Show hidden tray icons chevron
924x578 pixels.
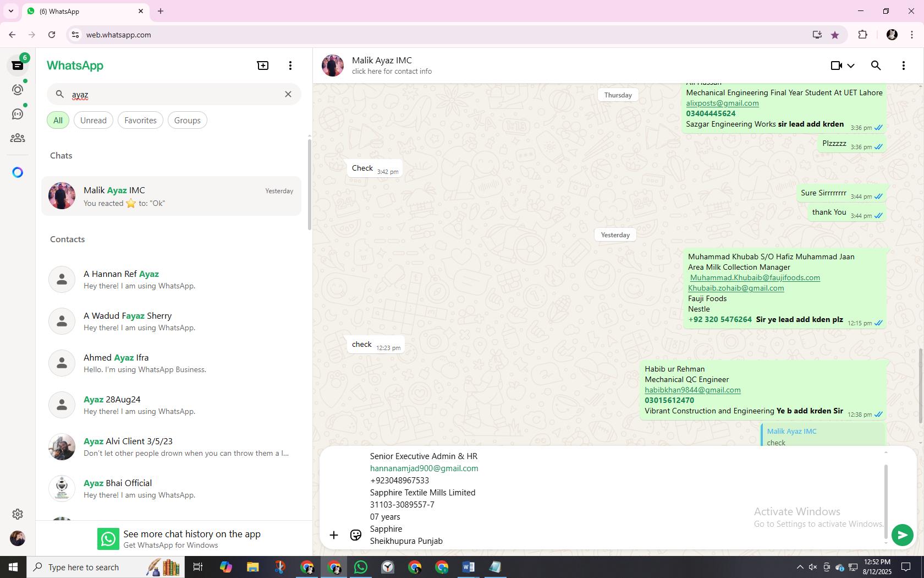[800, 567]
